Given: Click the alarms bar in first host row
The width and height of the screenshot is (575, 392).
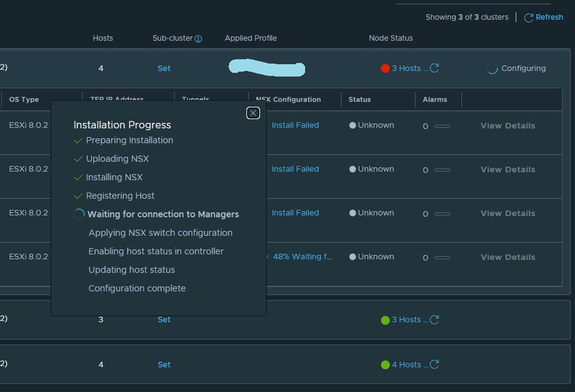Looking at the screenshot, I should click(442, 127).
